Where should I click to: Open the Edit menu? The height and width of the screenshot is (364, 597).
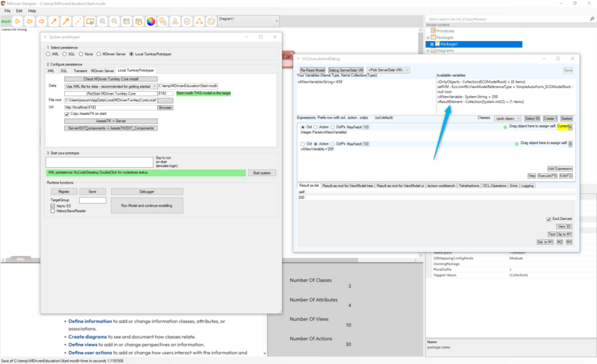pyautogui.click(x=20, y=10)
